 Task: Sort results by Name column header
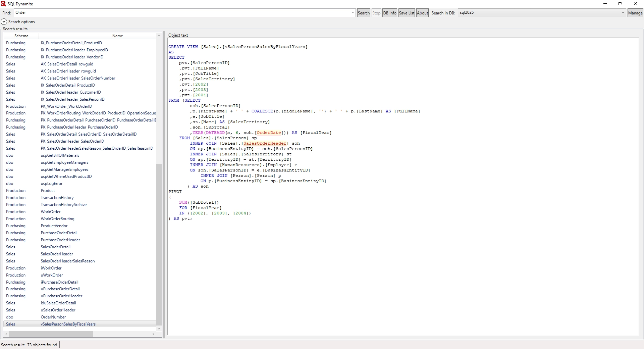[x=117, y=36]
